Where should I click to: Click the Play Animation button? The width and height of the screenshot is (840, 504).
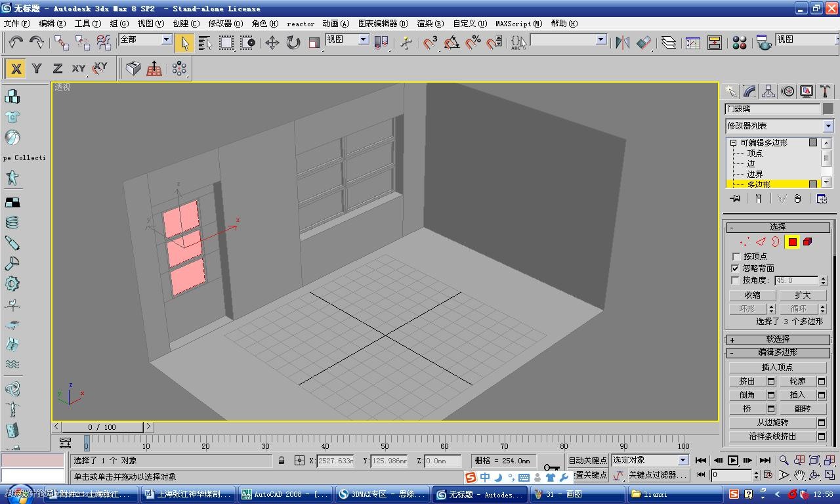click(x=733, y=461)
